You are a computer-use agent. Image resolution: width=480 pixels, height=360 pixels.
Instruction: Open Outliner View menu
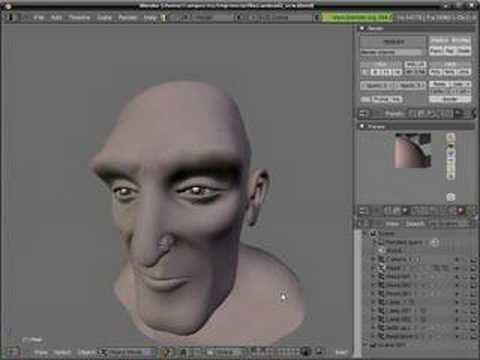pos(392,224)
